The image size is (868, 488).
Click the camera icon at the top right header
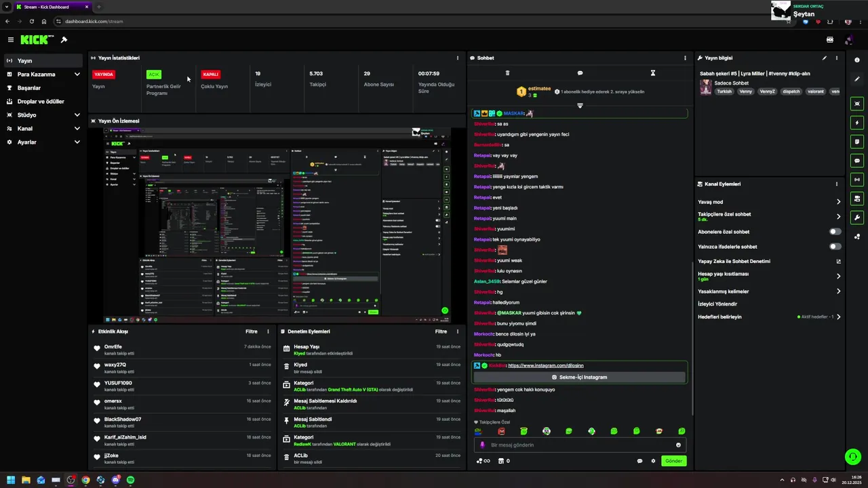coord(829,40)
